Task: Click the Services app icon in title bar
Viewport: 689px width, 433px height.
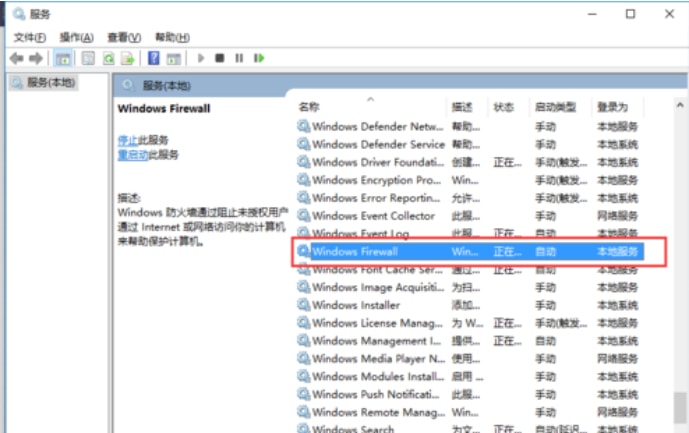Action: [19, 14]
